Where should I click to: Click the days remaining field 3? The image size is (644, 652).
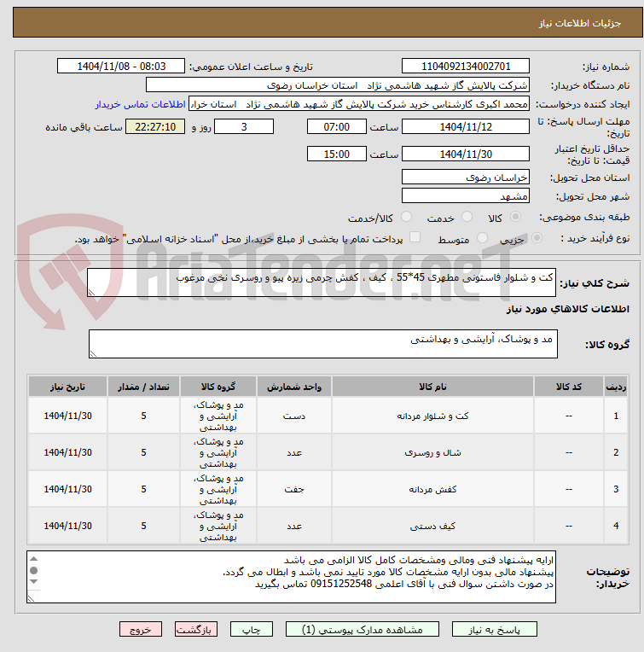(x=244, y=126)
